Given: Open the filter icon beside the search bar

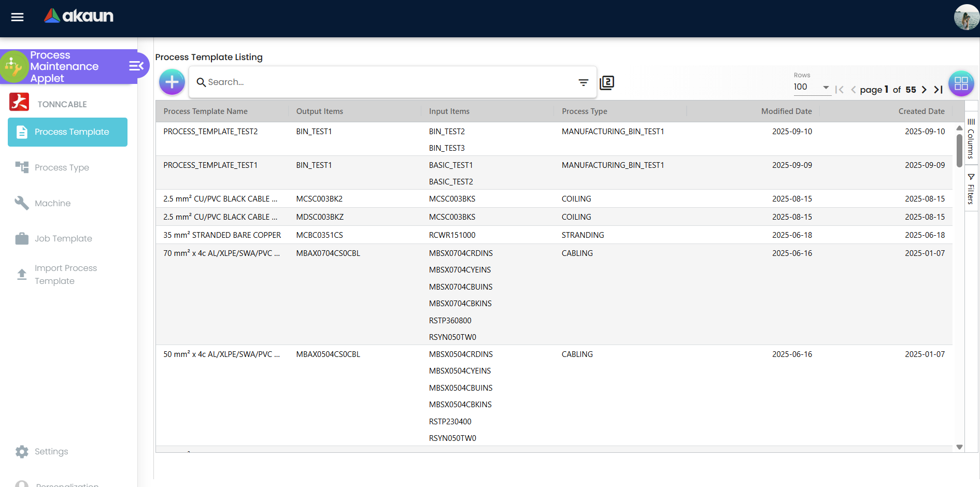Looking at the screenshot, I should [x=583, y=82].
